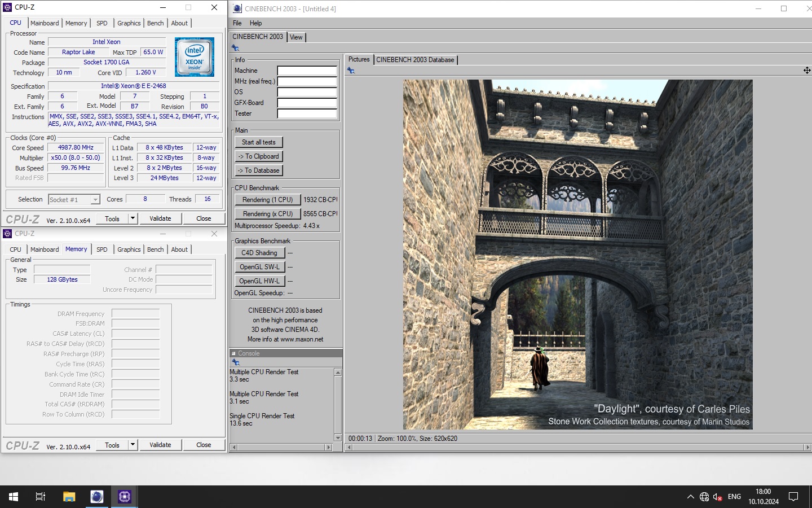This screenshot has width=812, height=508.
Task: Click the move handle icon in the pictures panel
Action: [807, 71]
